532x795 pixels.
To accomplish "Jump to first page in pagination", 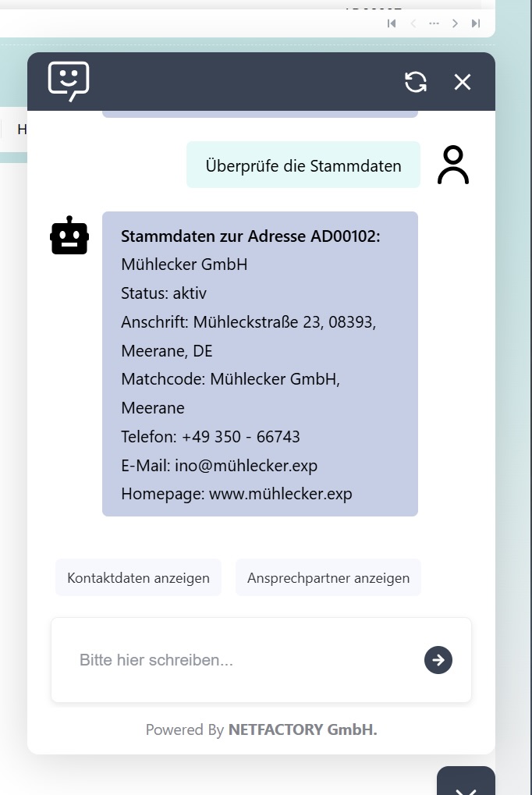I will pos(392,23).
